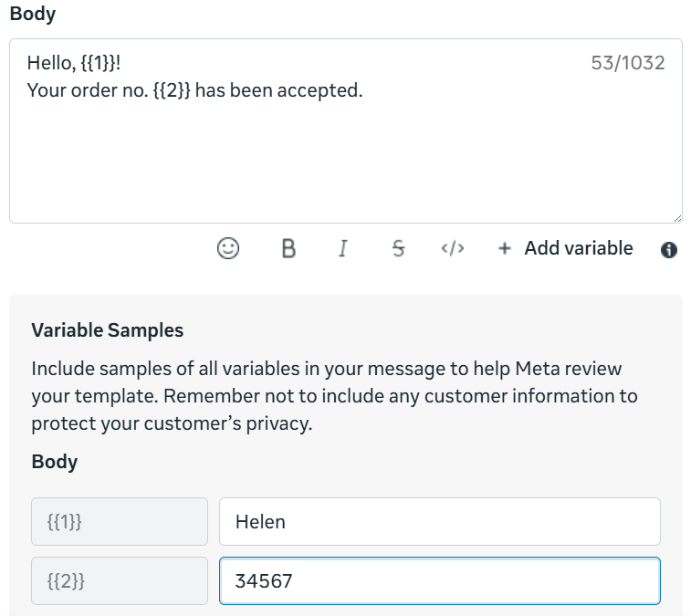Screen dimensions: 691x616
Task: Click the Body label under Variable Samples
Action: 55,462
